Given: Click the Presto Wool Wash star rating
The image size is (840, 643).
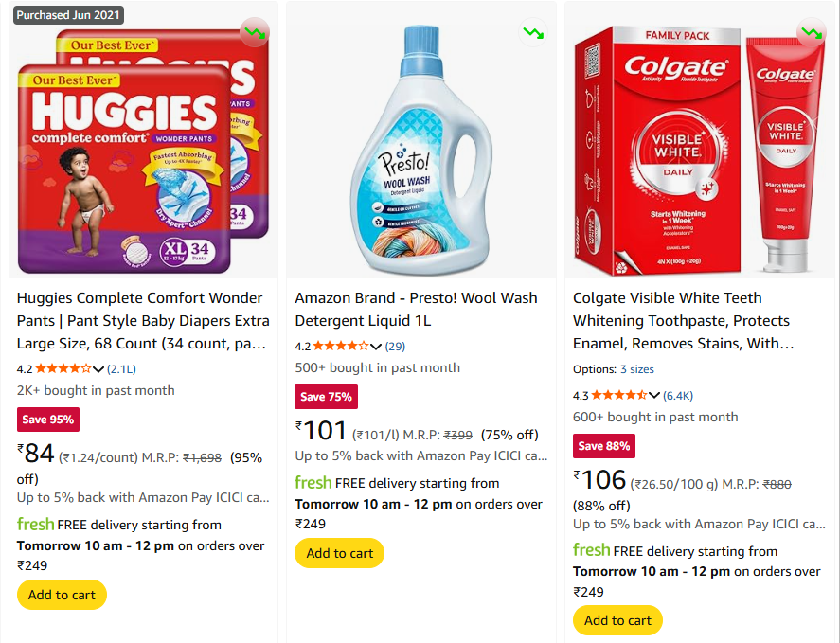Looking at the screenshot, I should pos(341,346).
